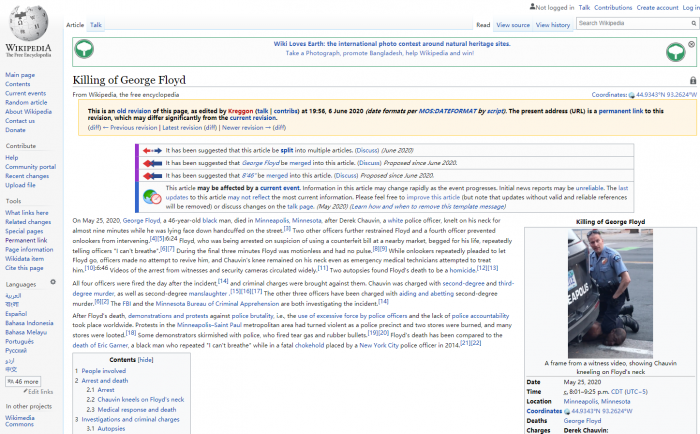
Task: Click the Donate link
Action: point(15,130)
